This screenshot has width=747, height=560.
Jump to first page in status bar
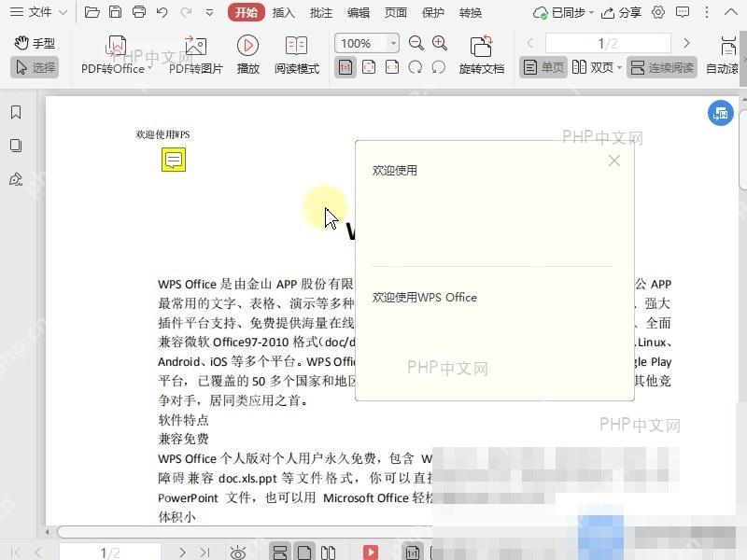15,553
